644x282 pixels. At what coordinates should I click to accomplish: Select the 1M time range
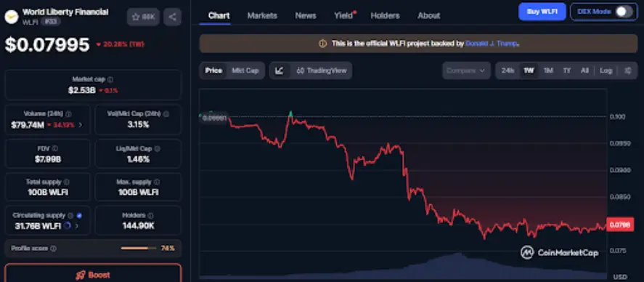[548, 70]
